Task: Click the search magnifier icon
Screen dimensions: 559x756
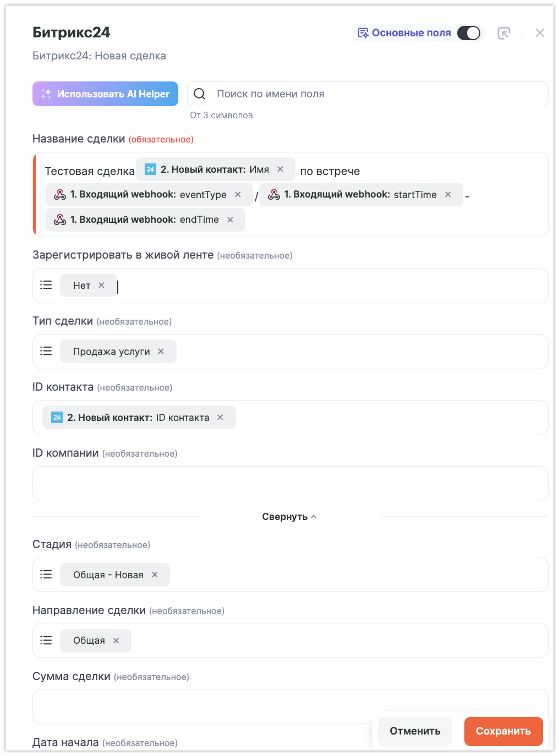Action: point(200,94)
